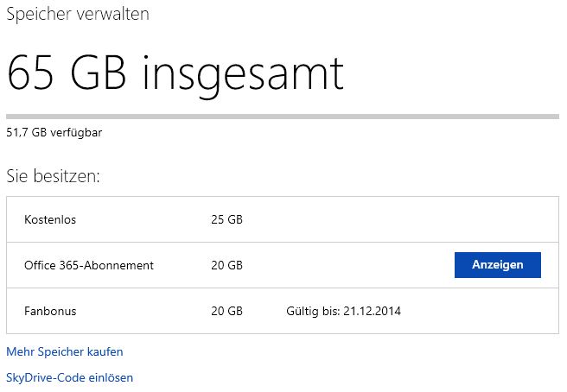567x392 pixels.
Task: Click the expiry date 21.12.2014
Action: (372, 311)
